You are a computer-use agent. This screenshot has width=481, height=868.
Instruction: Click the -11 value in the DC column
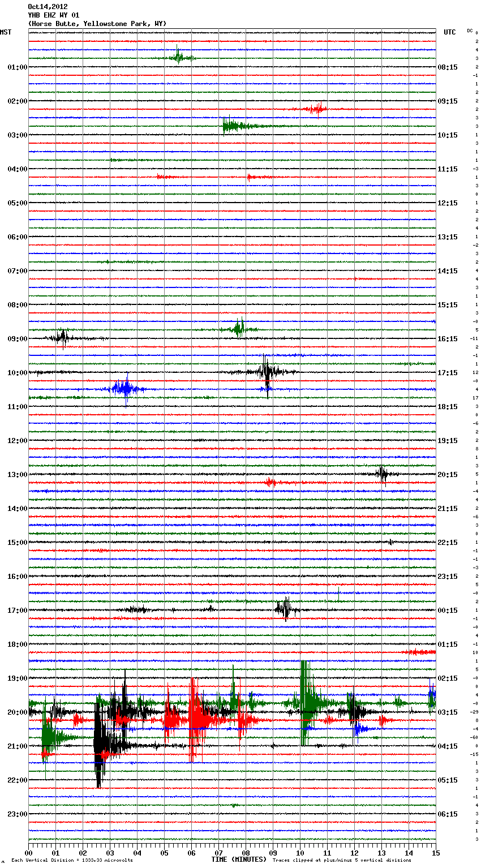pyautogui.click(x=474, y=339)
